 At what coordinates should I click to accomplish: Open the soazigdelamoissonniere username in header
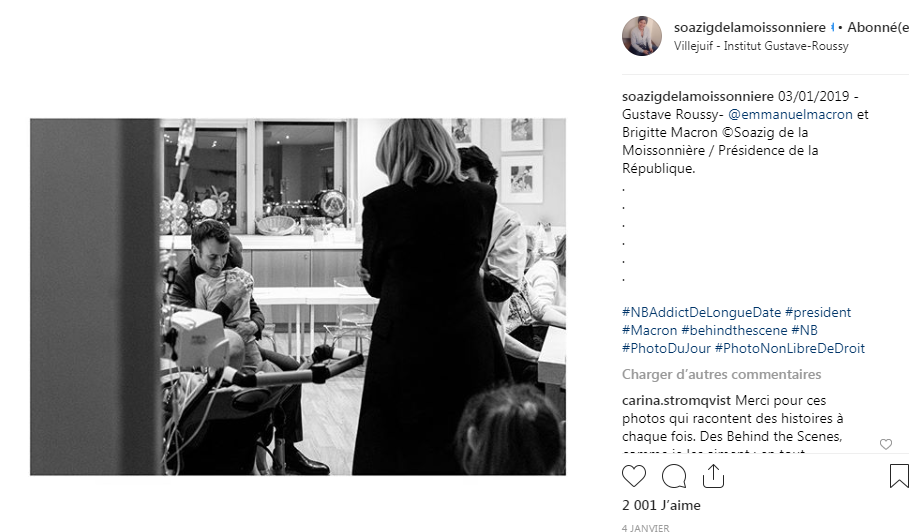(x=750, y=27)
